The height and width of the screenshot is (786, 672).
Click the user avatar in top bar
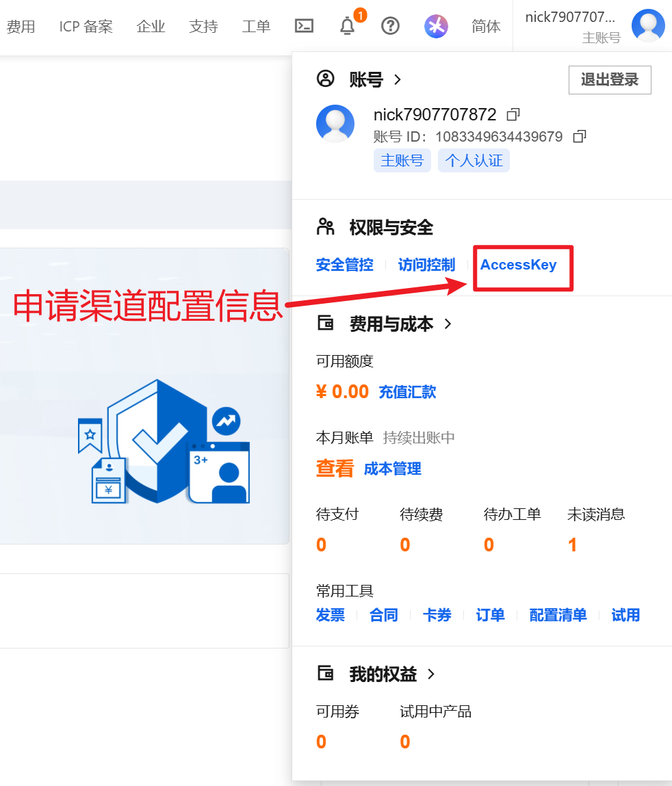tap(647, 26)
